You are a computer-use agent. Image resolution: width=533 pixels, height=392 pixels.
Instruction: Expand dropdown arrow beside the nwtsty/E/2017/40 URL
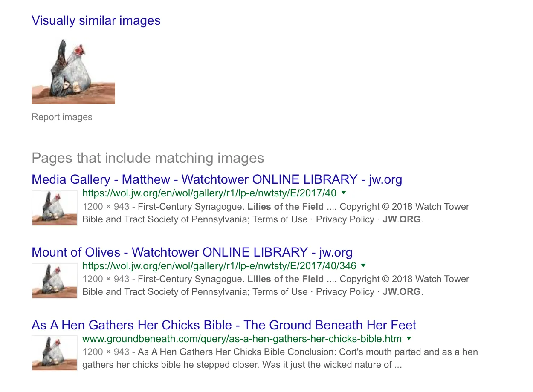point(344,193)
